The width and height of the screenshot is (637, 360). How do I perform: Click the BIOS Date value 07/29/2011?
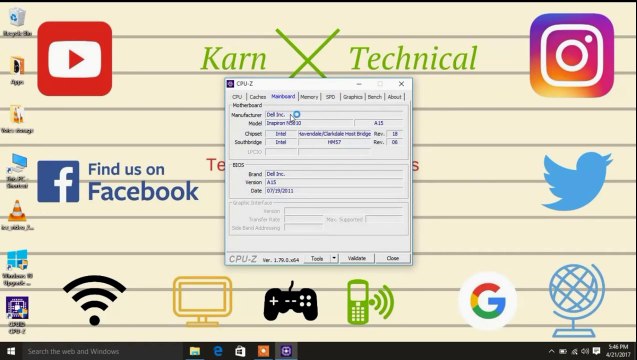click(334, 191)
